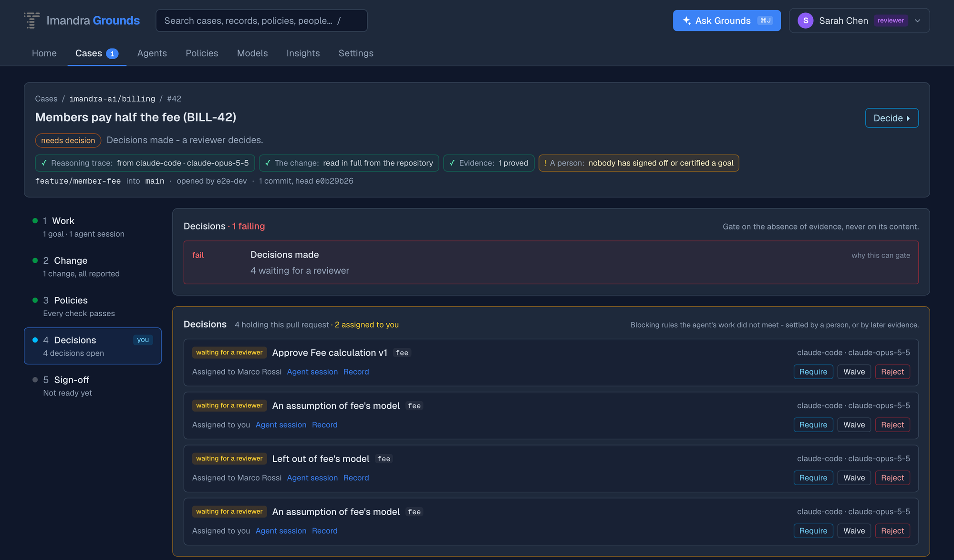Select step 3 Policies in sidebar
The height and width of the screenshot is (560, 954).
click(93, 306)
